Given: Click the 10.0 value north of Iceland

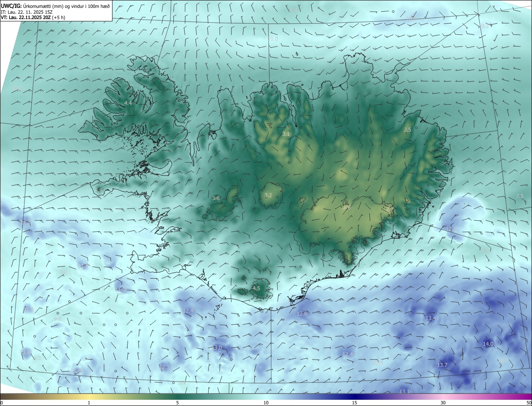Looking at the screenshot, I should point(273,39).
